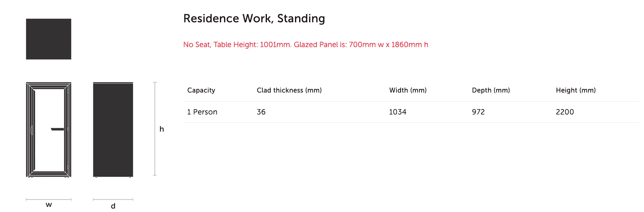This screenshot has width=644, height=212.
Task: Click the solid side elevation drawing
Action: tap(113, 130)
